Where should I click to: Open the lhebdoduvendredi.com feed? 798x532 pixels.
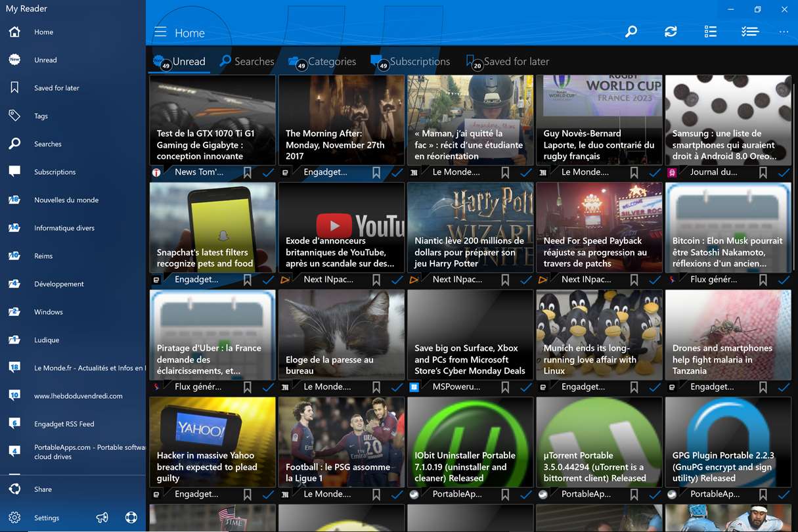click(73, 396)
